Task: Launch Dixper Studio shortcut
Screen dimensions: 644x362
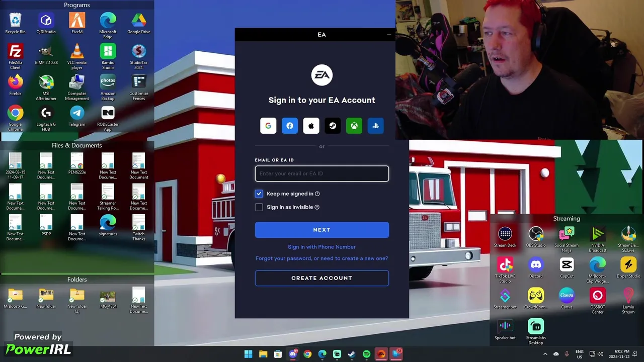Action: (x=628, y=267)
